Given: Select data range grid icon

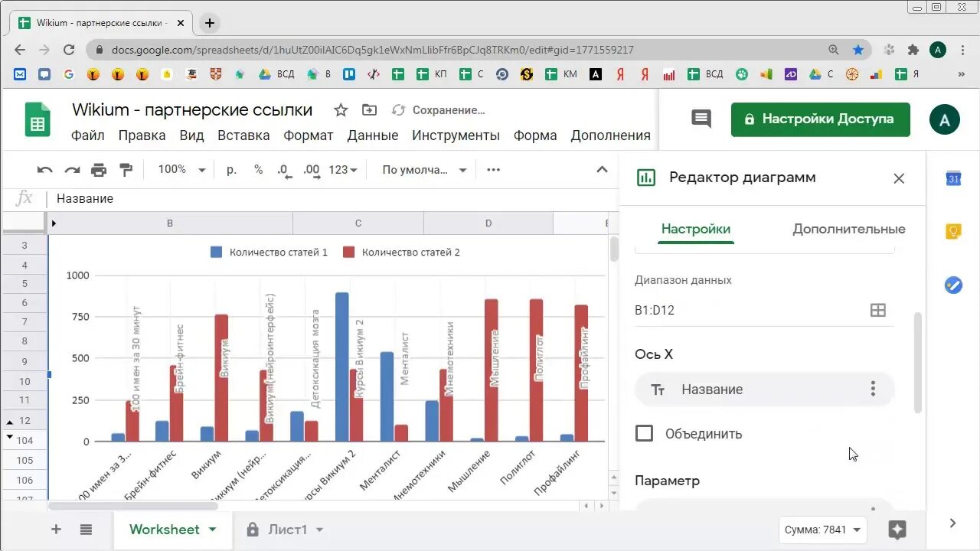Looking at the screenshot, I should (x=878, y=310).
